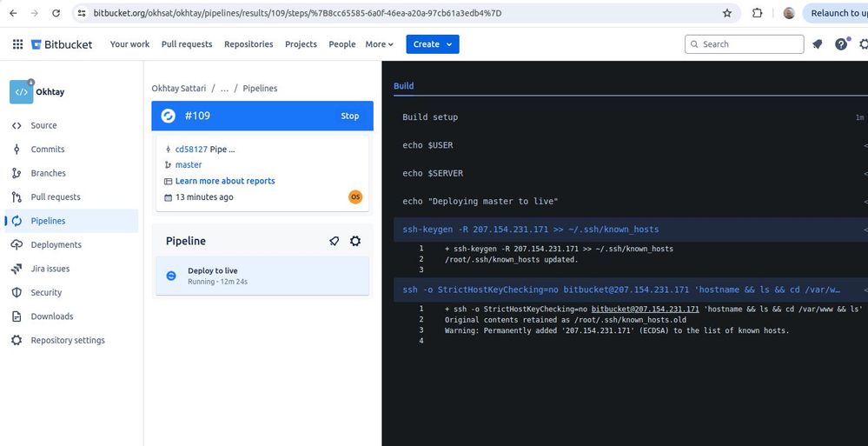Open the browser extensions puzzle icon
Image resolution: width=868 pixels, height=446 pixels.
pyautogui.click(x=757, y=13)
